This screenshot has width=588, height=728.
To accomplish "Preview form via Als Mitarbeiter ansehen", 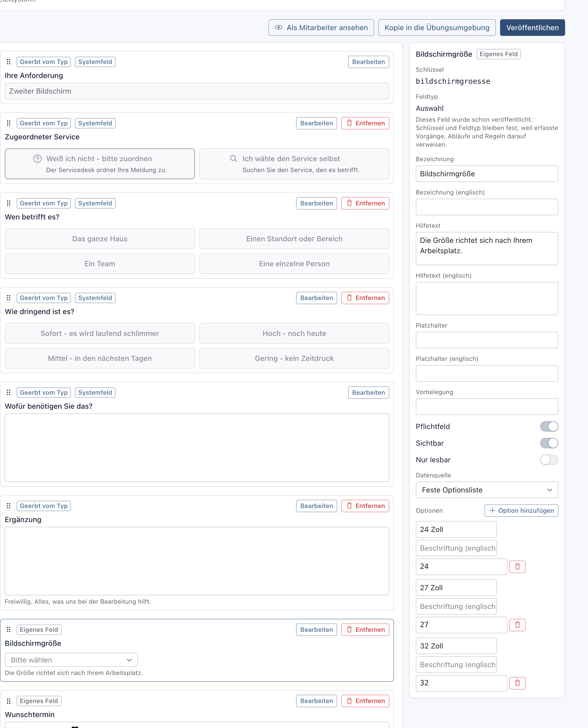I will 321,27.
